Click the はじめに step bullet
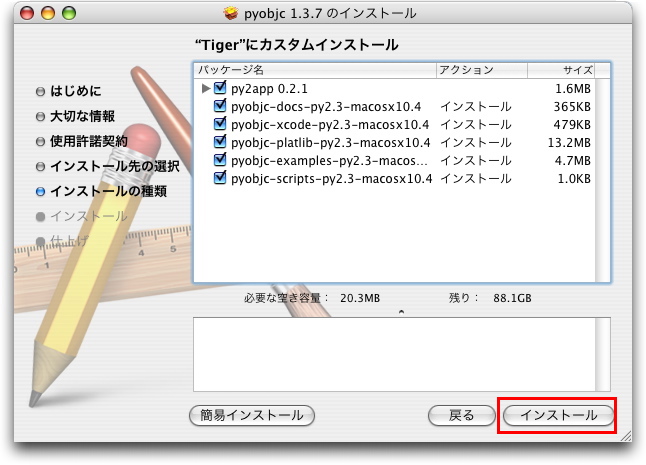The height and width of the screenshot is (465, 646). click(x=40, y=91)
